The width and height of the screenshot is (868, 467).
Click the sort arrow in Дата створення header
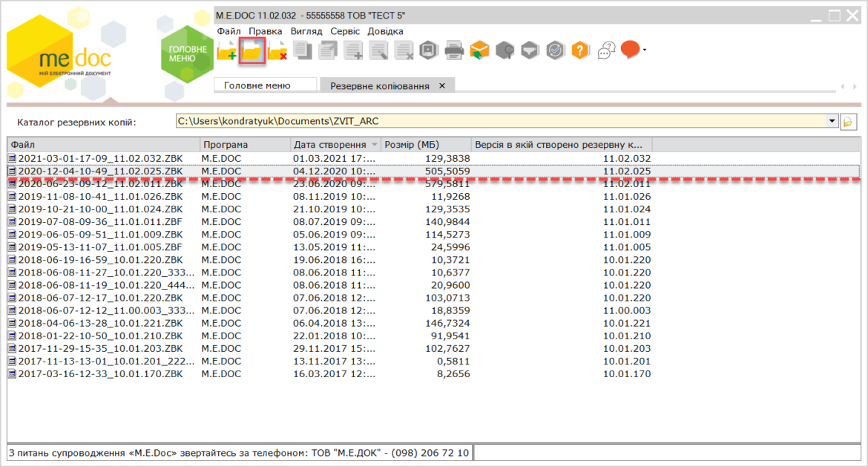375,145
